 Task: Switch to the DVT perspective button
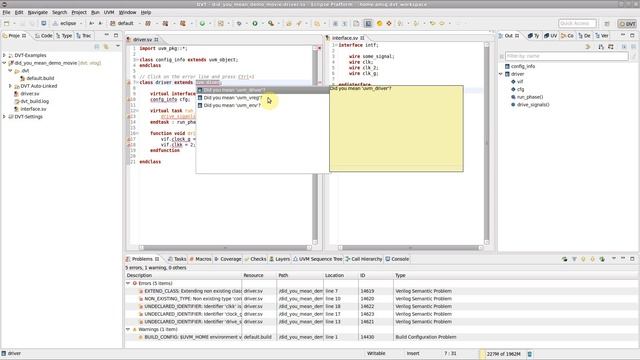627,24
